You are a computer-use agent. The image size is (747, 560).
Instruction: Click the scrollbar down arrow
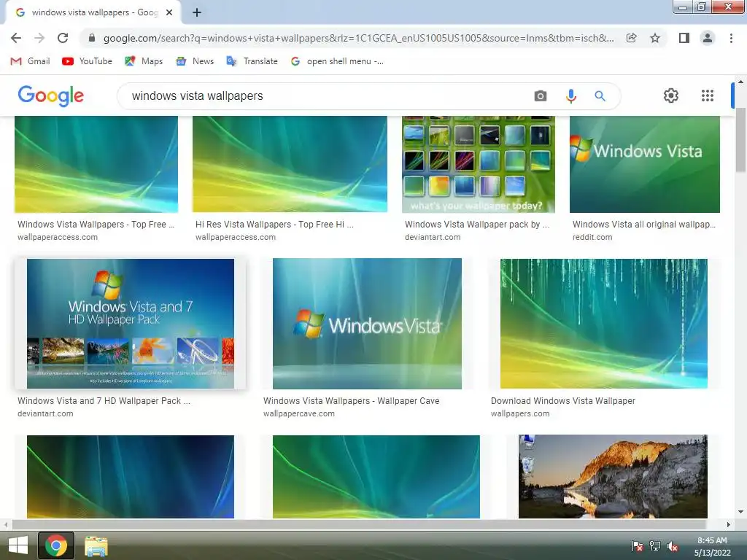[x=741, y=513]
